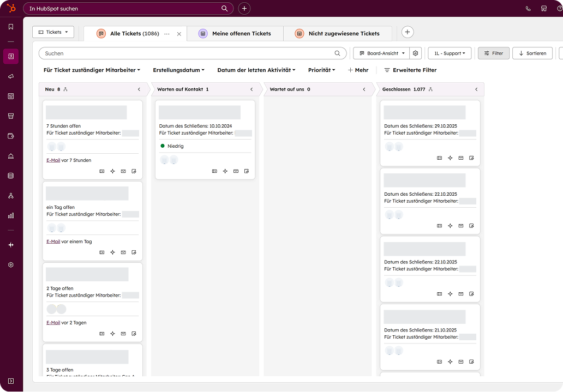Open the marketplace icon in top bar
563x392 pixels.
[x=544, y=9]
